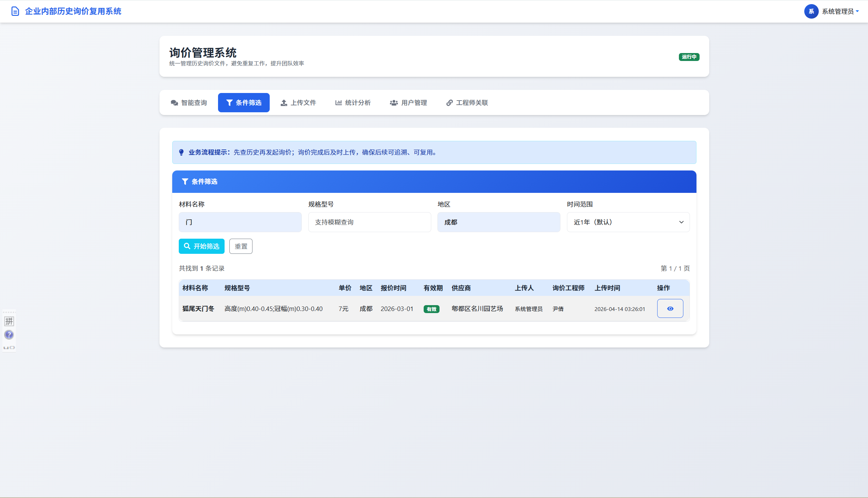Click the 材料名称 column header in table

[195, 288]
